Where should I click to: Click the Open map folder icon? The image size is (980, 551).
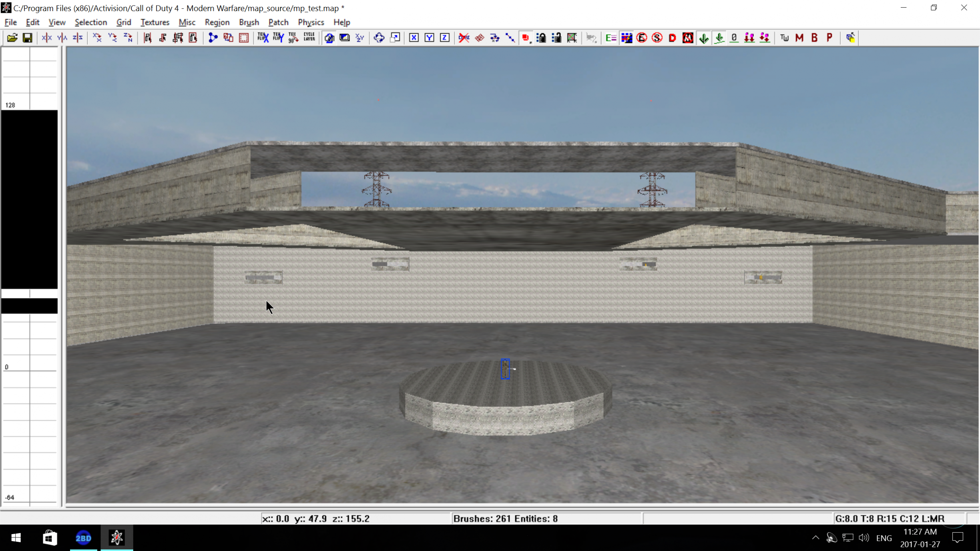(x=12, y=38)
